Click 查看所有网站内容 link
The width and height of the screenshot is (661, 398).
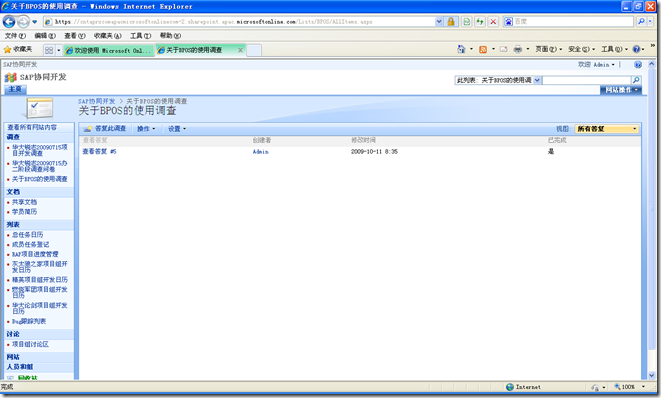32,127
